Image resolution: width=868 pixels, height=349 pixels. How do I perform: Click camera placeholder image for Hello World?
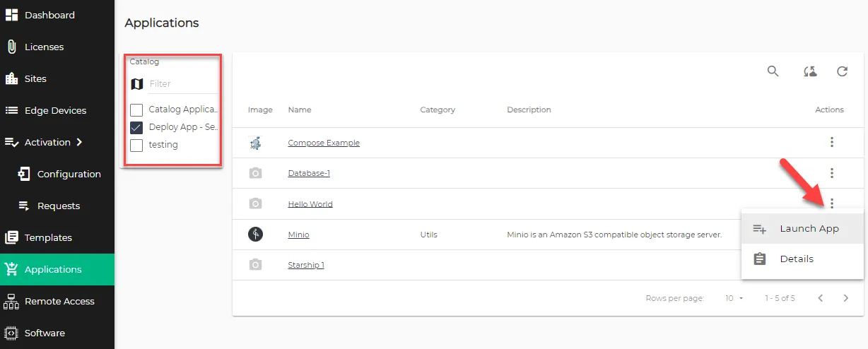tap(256, 203)
